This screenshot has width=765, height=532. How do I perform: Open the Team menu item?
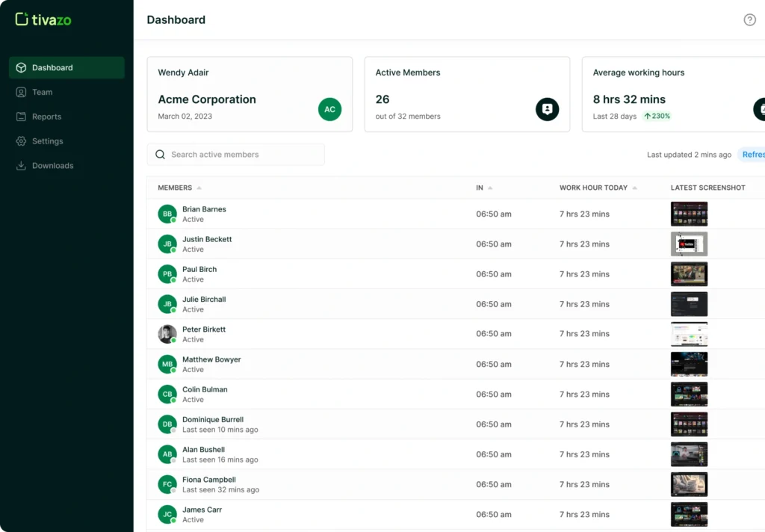(x=43, y=93)
